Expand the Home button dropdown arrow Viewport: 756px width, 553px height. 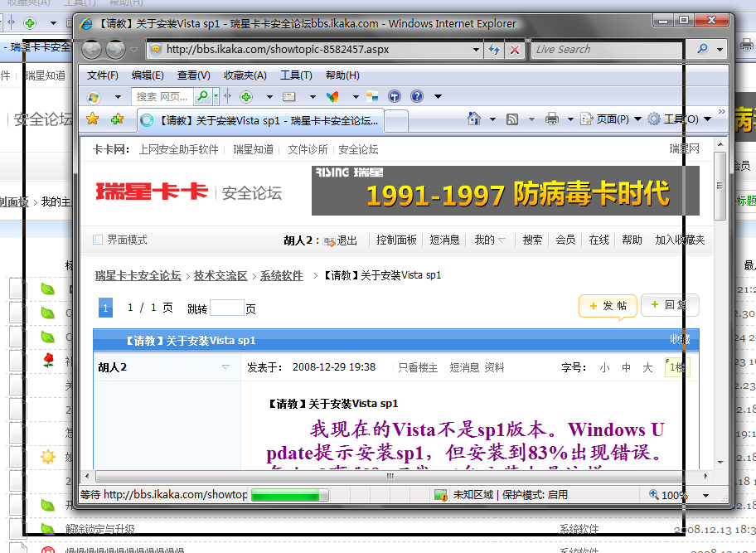click(x=492, y=119)
